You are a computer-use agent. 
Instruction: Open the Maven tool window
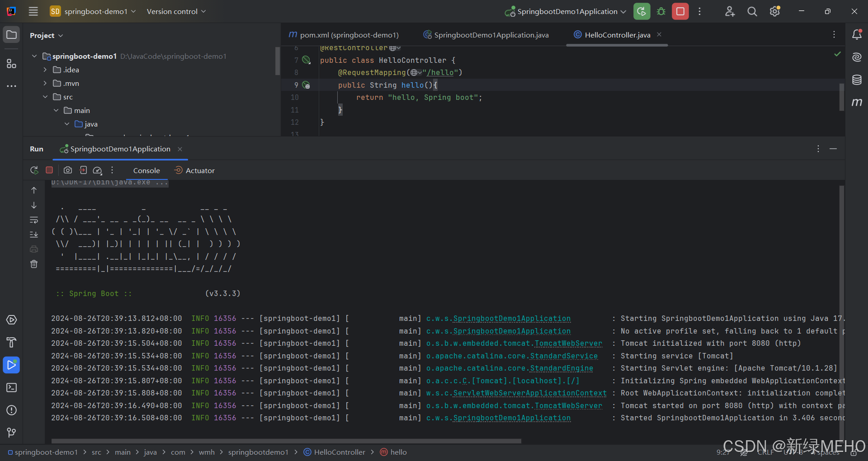pyautogui.click(x=857, y=103)
